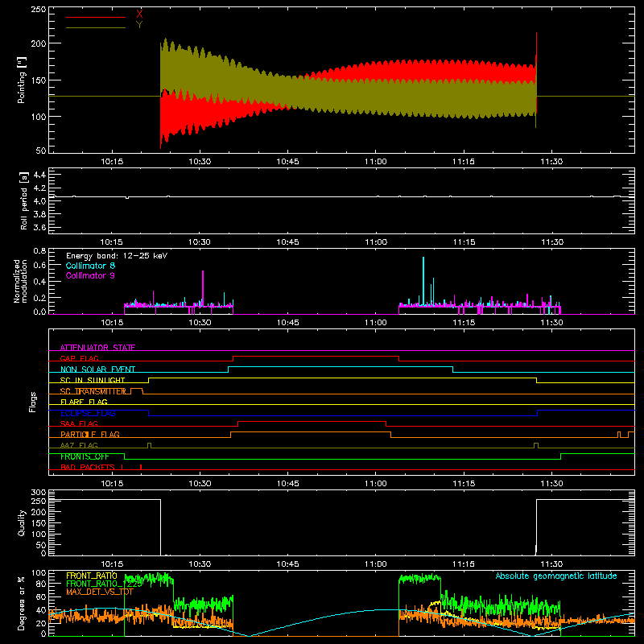Viewport: 644px width, 644px height.
Task: Click the 'Flags' axis title
Action: (32, 402)
